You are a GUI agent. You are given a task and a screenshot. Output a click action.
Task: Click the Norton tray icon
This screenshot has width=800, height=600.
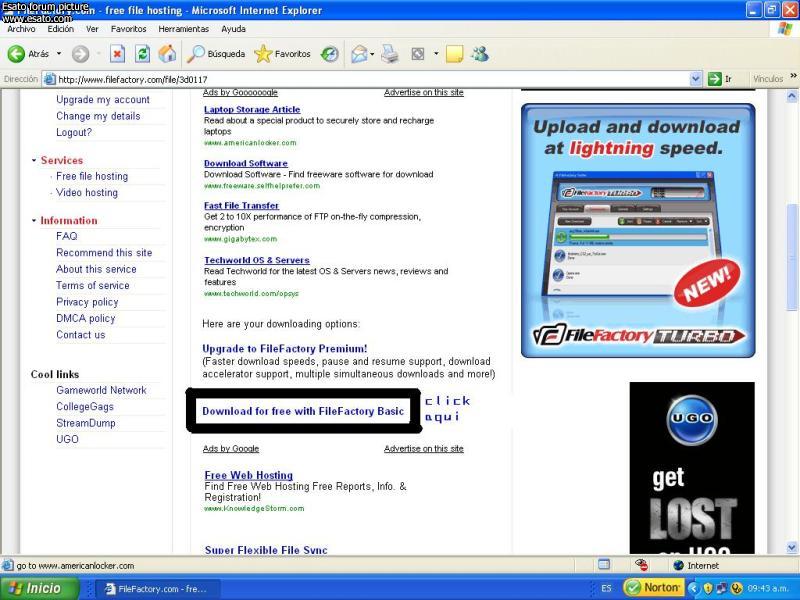[x=654, y=588]
